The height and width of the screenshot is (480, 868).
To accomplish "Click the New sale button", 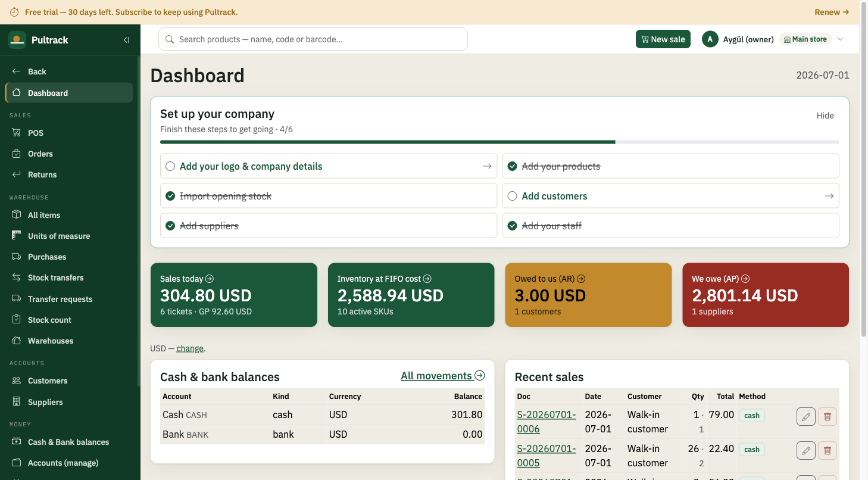I will 663,39.
